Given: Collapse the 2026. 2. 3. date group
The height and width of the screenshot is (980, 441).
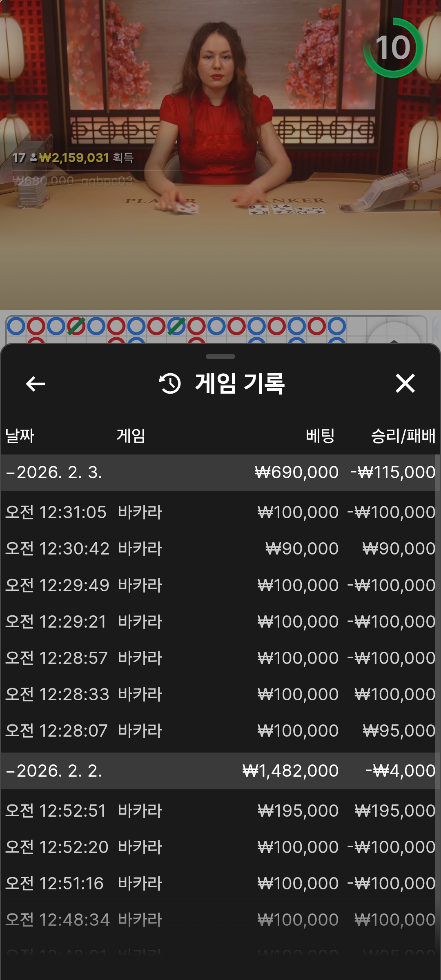Looking at the screenshot, I should click(53, 472).
